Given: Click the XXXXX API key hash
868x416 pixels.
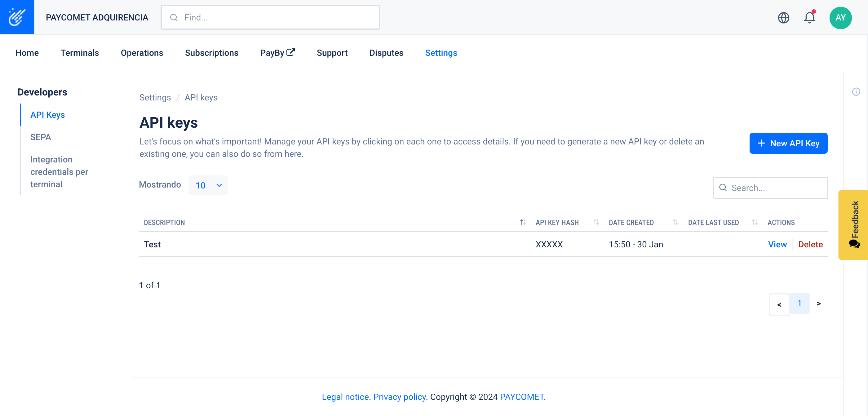Looking at the screenshot, I should click(x=549, y=244).
